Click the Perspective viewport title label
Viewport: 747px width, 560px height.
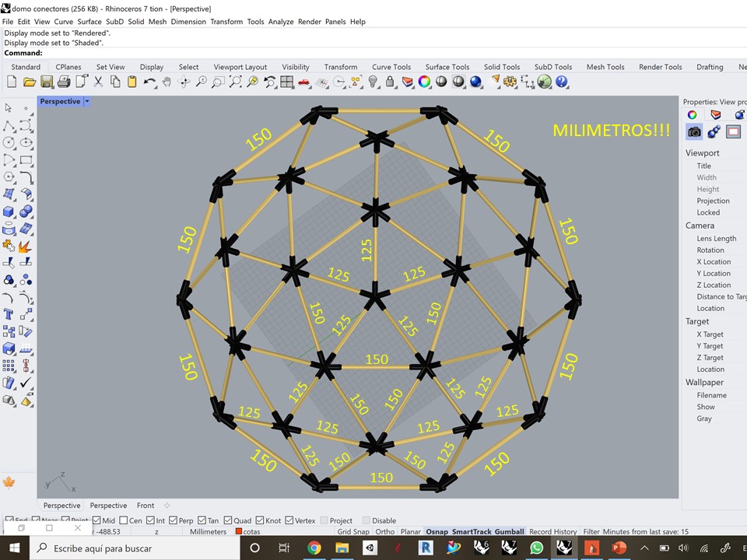(60, 101)
